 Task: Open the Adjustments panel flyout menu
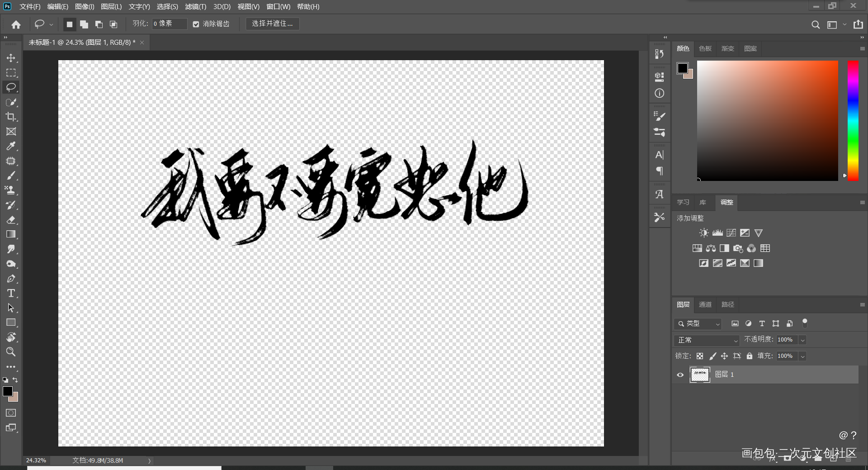(862, 202)
